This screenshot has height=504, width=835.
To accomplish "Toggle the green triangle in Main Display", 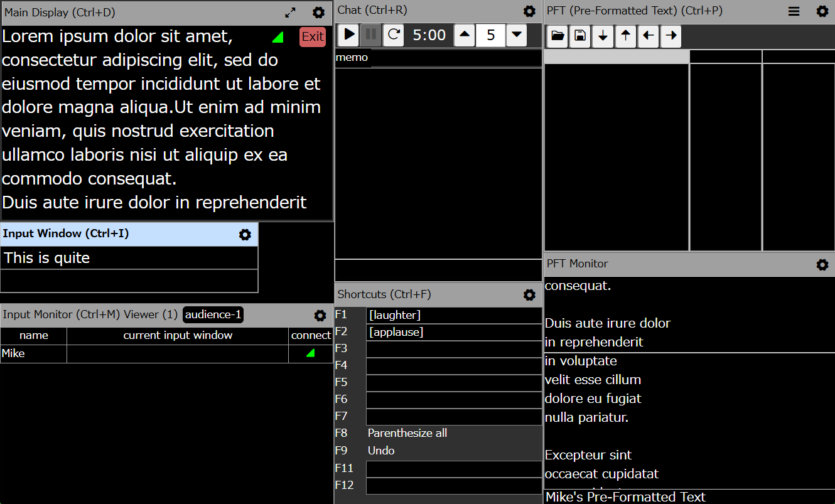I will point(277,37).
